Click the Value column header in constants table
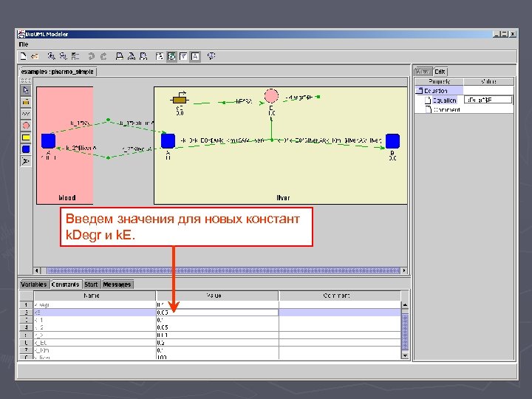Image resolution: width=532 pixels, height=399 pixels. (x=217, y=296)
